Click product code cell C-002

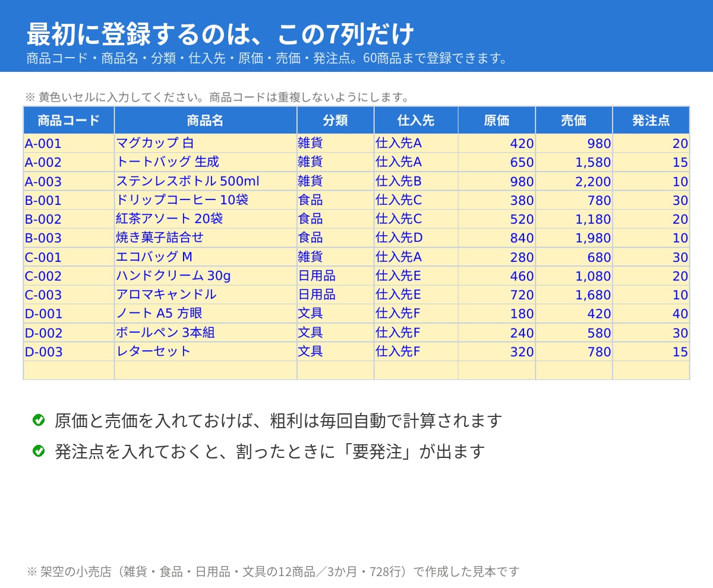pyautogui.click(x=69, y=276)
